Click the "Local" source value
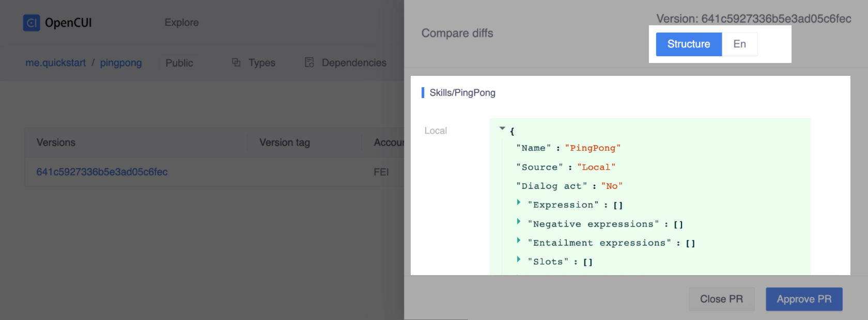This screenshot has width=868, height=320. (596, 167)
